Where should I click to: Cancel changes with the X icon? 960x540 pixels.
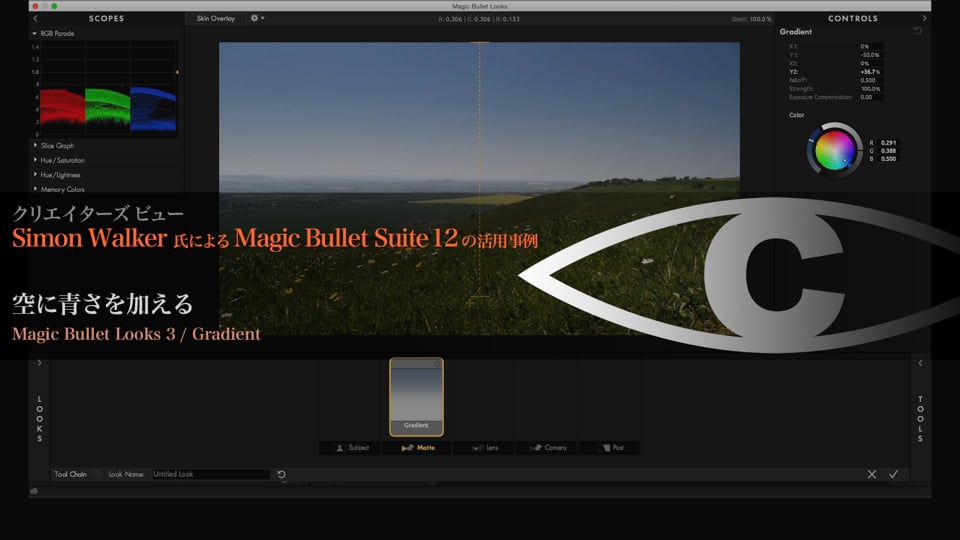click(x=872, y=474)
